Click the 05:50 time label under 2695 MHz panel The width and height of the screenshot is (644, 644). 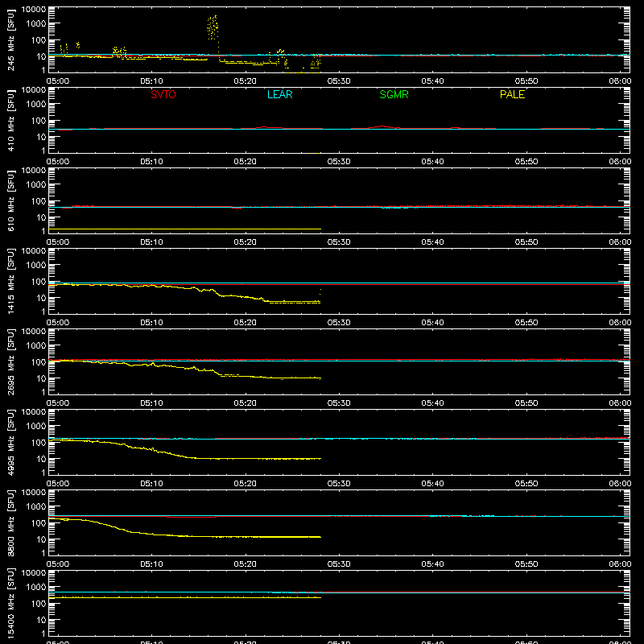coord(526,403)
